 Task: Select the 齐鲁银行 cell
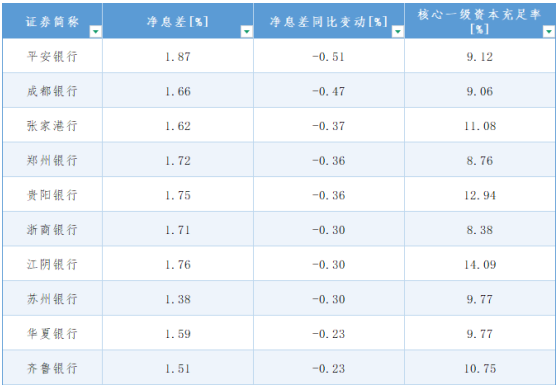click(x=52, y=368)
